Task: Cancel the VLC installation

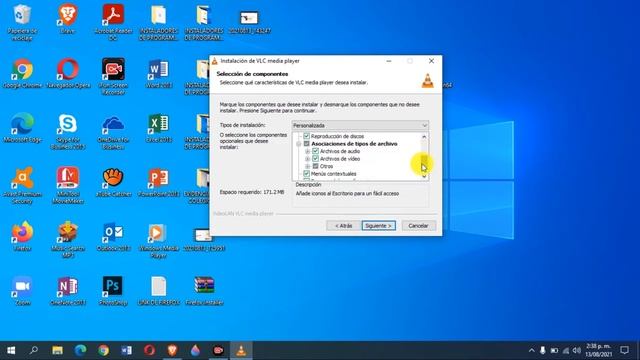Action: (x=418, y=226)
